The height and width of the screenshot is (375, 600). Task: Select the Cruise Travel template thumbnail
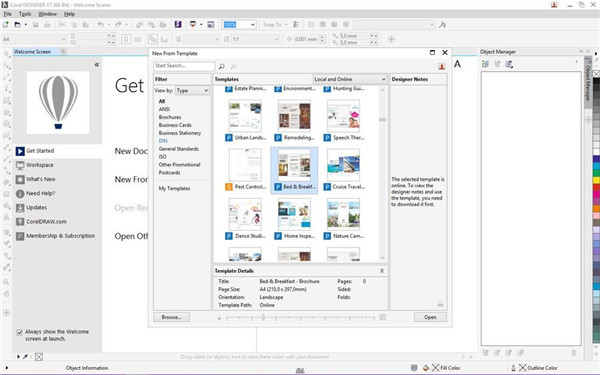(x=343, y=165)
